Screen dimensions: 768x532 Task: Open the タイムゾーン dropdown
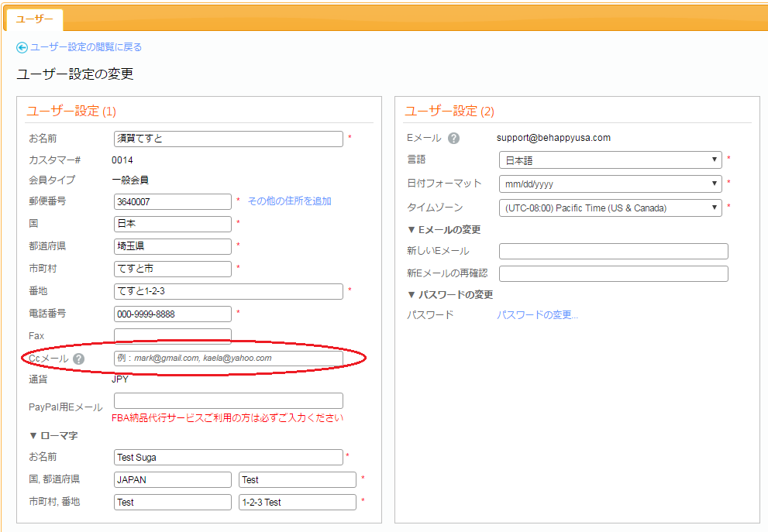[610, 208]
